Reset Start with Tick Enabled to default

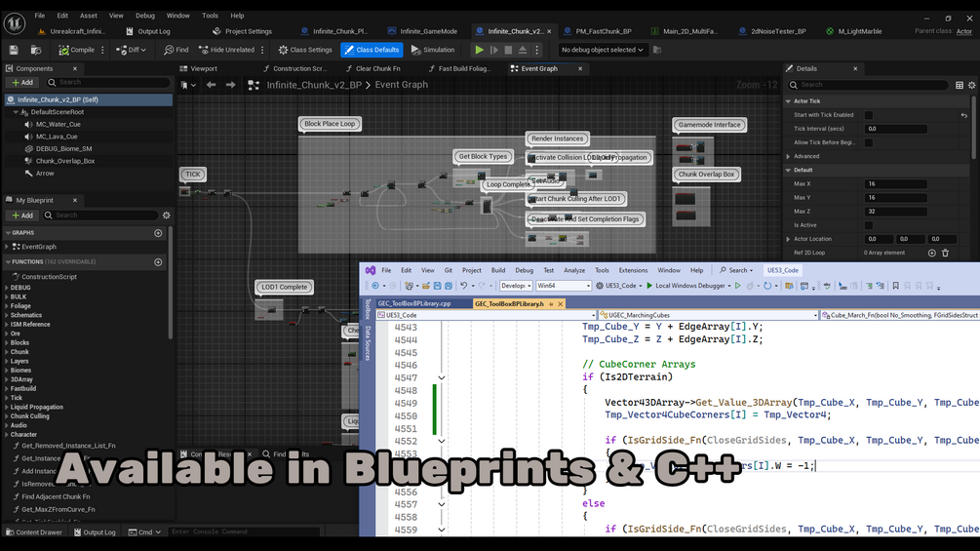pyautogui.click(x=964, y=116)
